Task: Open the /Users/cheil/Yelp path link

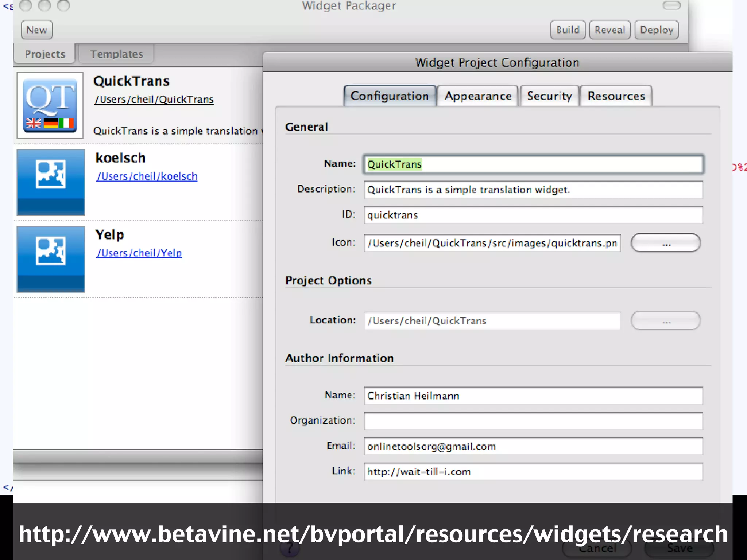Action: click(139, 253)
